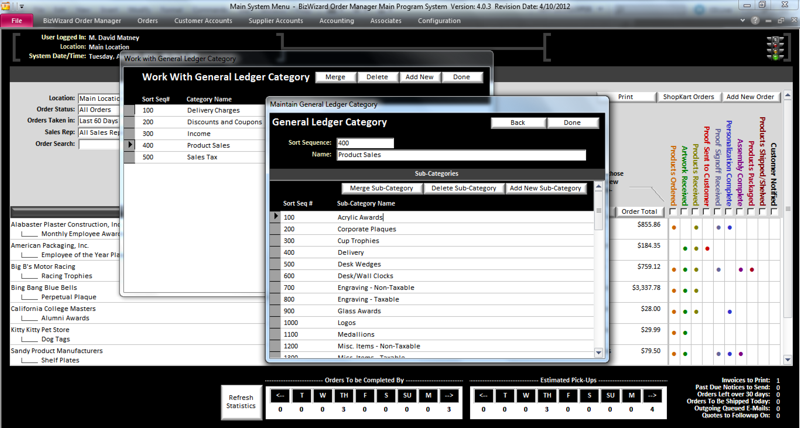Screen dimensions: 800x428
Task: Click the row selector beside Corporate Plaques
Action: 277,229
